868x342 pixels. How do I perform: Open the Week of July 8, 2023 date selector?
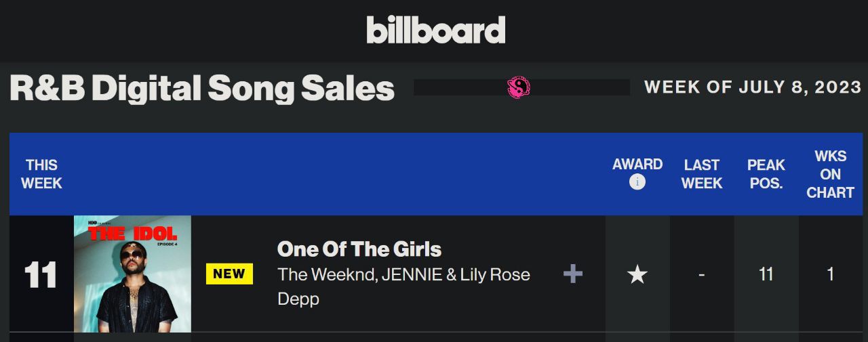[x=753, y=87]
